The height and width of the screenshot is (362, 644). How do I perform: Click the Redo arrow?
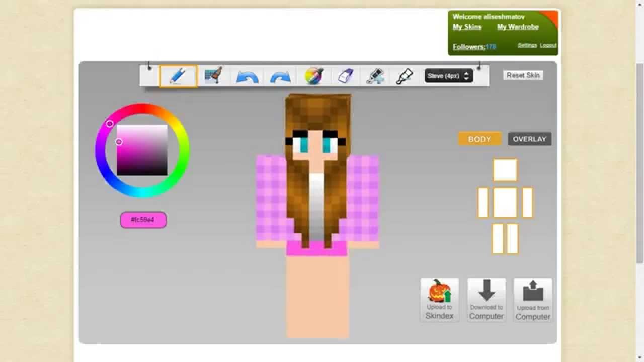[280, 77]
